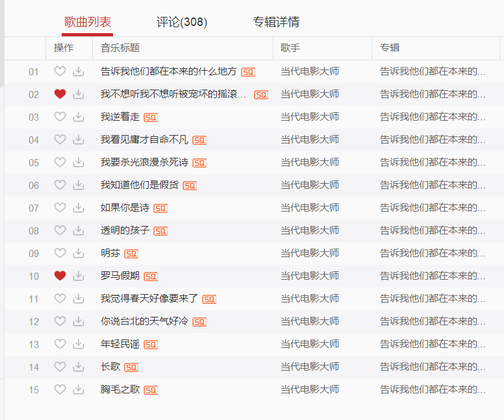Viewport: 504px width, 420px height.
Task: Like song 04 我看见庸才自命不凡 heart
Action: tap(60, 139)
